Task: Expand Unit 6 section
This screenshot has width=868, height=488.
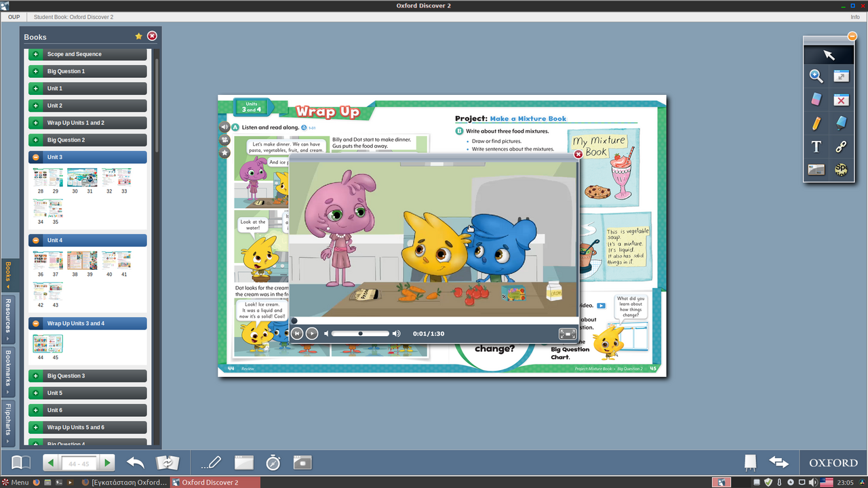Action: click(x=87, y=410)
